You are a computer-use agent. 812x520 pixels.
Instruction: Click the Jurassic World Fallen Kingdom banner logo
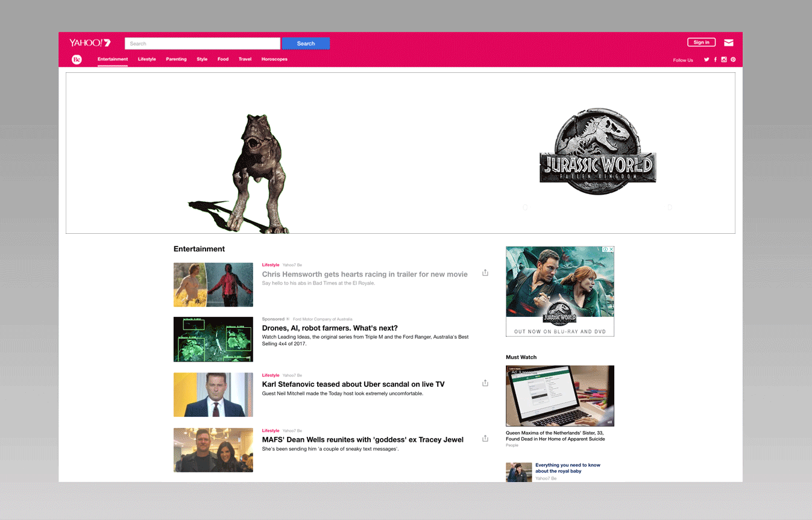click(597, 152)
